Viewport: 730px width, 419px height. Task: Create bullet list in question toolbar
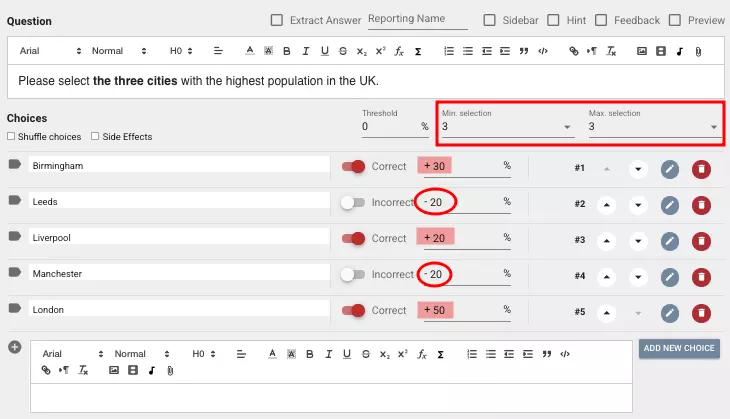point(468,51)
